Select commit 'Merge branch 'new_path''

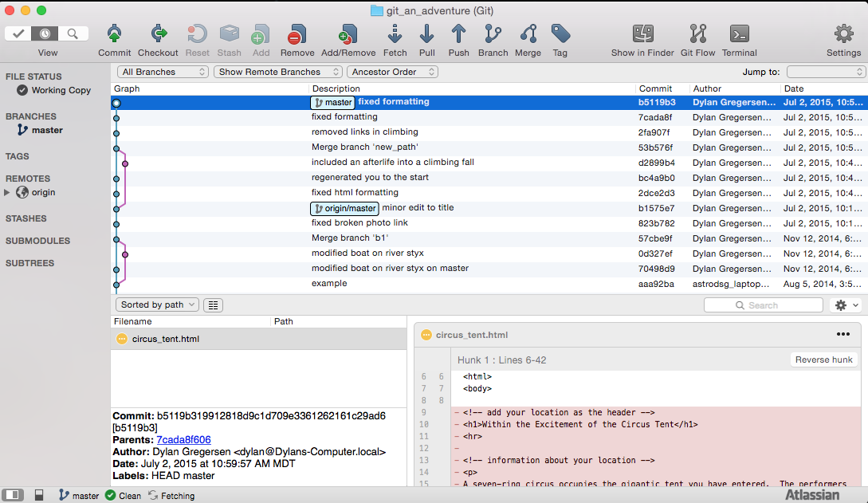coord(489,147)
